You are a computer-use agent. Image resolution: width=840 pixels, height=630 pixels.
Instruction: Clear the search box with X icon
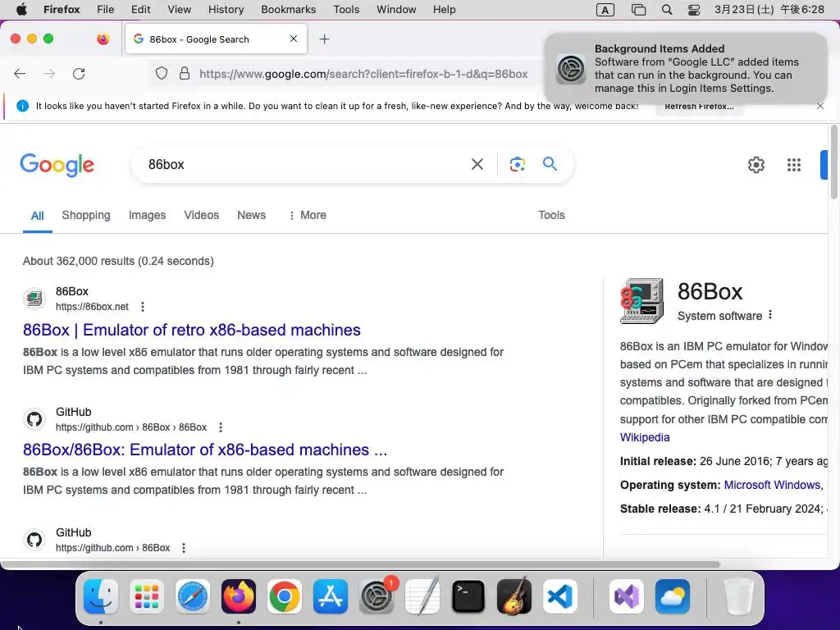pos(477,164)
